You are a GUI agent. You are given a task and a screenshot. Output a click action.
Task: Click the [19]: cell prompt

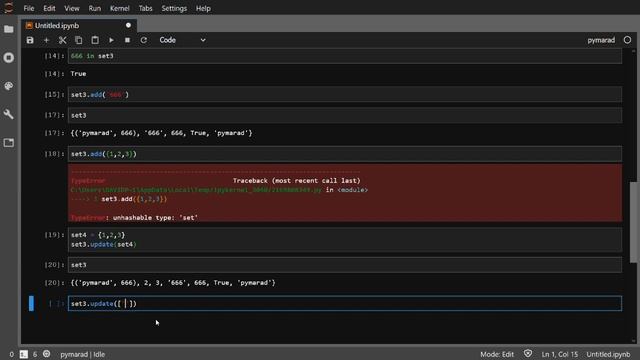[54, 235]
